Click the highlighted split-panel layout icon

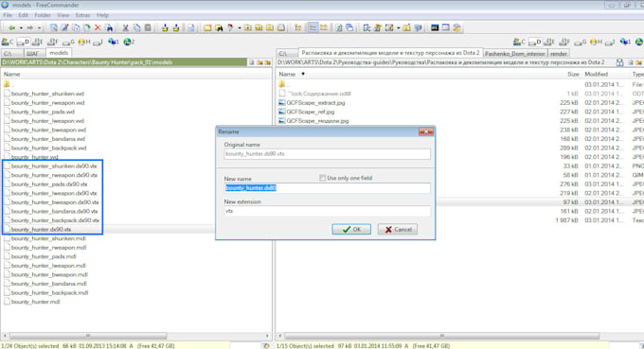coord(313,27)
